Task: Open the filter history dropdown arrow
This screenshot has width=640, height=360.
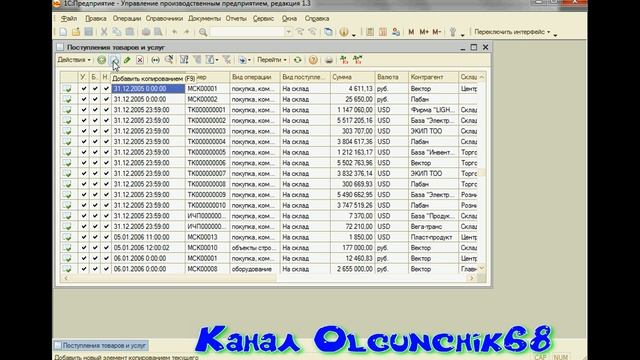Action: click(216, 60)
